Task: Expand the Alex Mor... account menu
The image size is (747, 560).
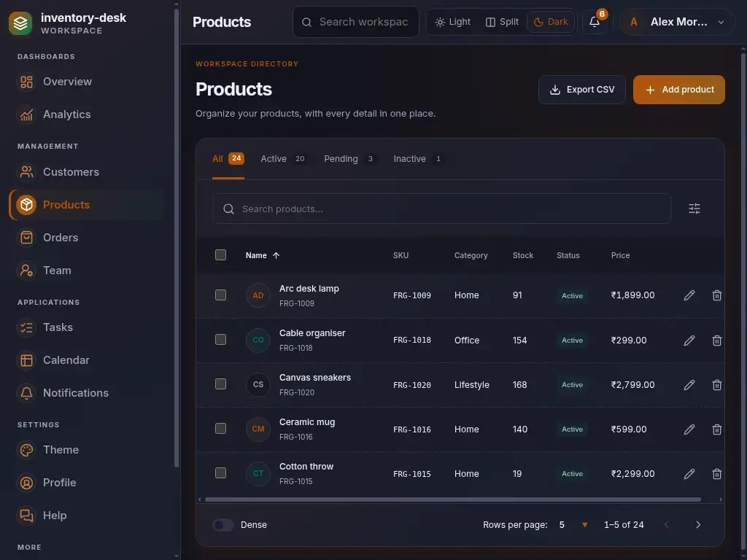Action: coord(677,22)
